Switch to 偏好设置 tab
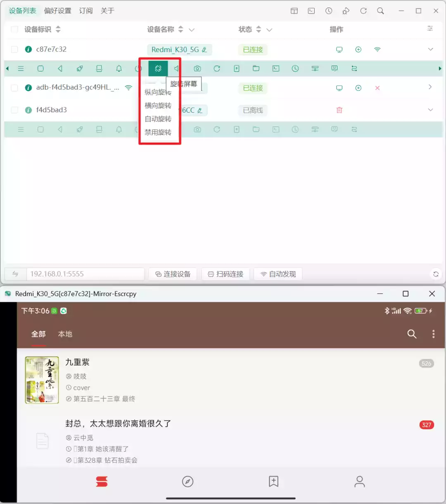The height and width of the screenshot is (504, 446). pyautogui.click(x=58, y=11)
